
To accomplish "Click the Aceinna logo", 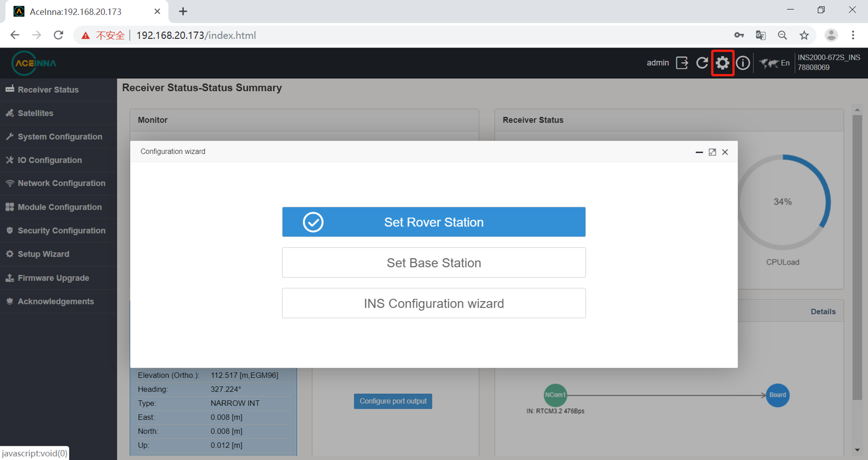I will coord(34,63).
